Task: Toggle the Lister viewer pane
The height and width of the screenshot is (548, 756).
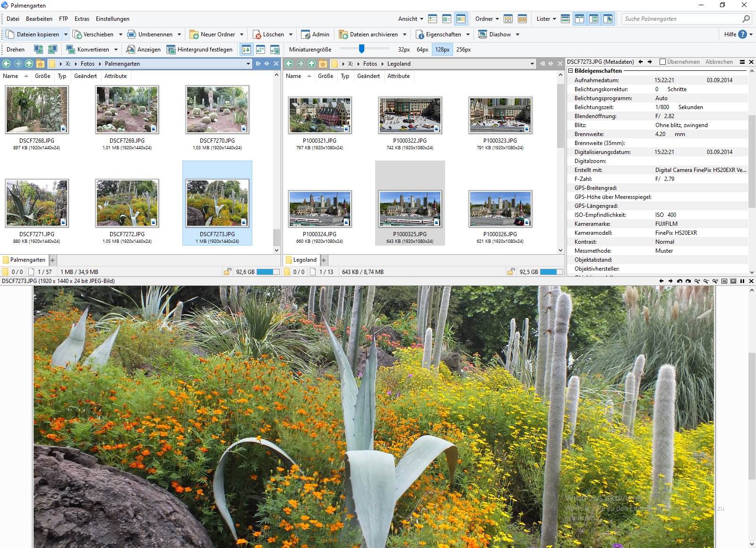Action: click(608, 19)
